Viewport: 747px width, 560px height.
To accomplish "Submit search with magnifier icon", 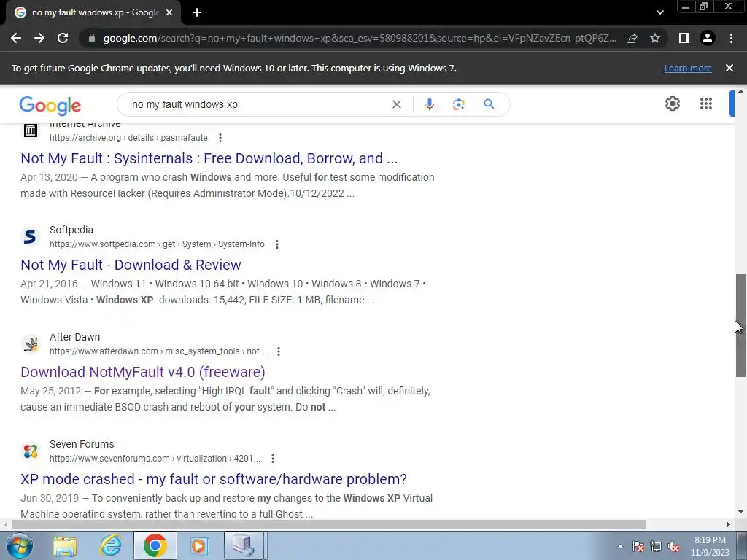I will (x=489, y=104).
